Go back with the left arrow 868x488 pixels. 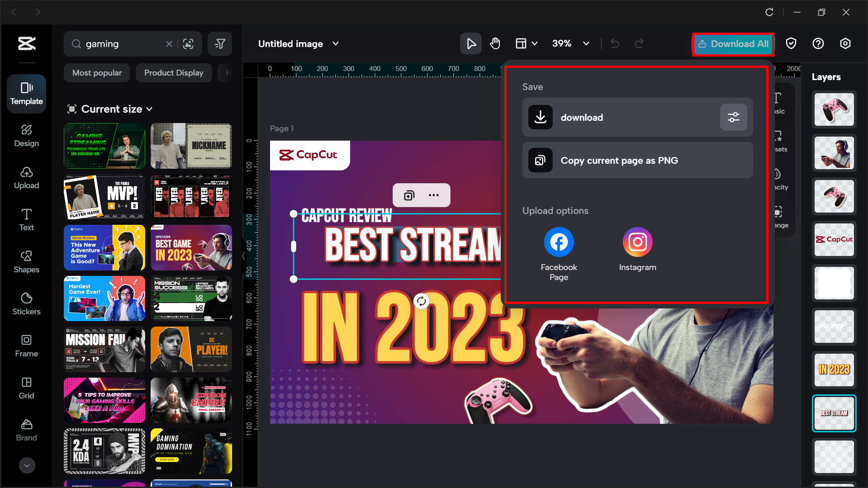pyautogui.click(x=14, y=12)
